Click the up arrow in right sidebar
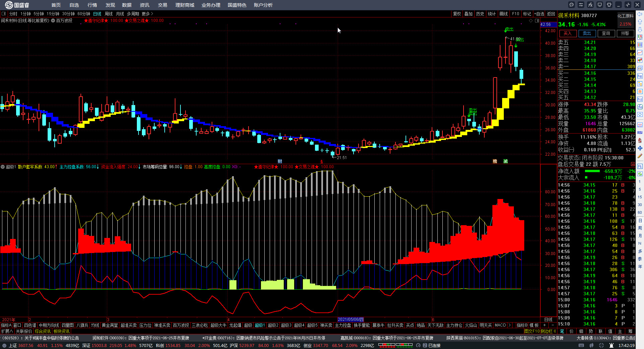 click(640, 21)
